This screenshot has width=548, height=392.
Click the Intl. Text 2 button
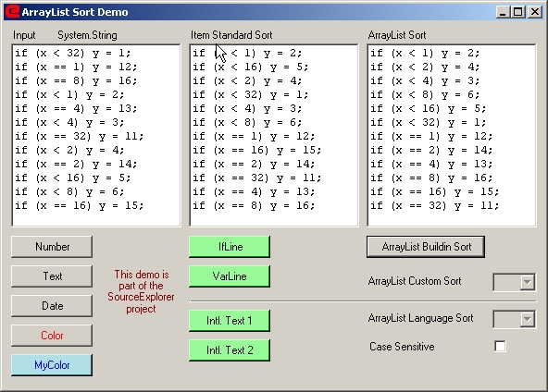click(230, 350)
